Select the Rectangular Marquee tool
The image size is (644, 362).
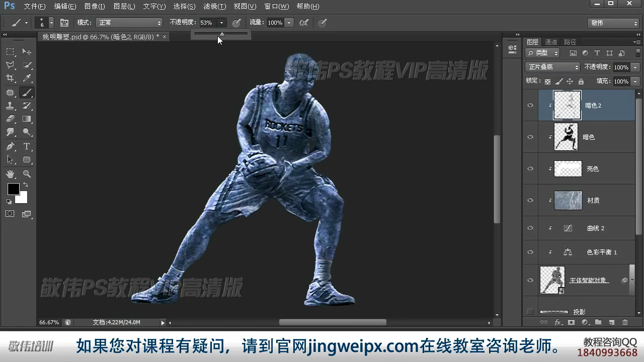(10, 51)
